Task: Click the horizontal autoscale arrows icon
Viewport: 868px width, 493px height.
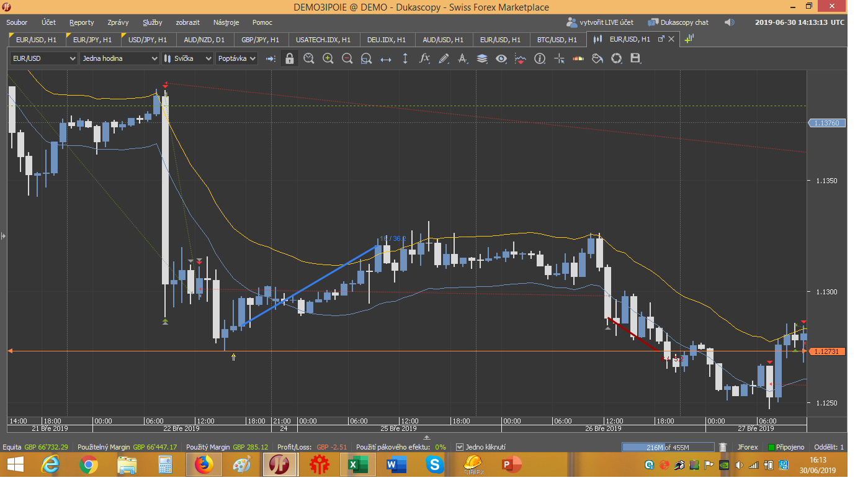Action: coord(386,58)
